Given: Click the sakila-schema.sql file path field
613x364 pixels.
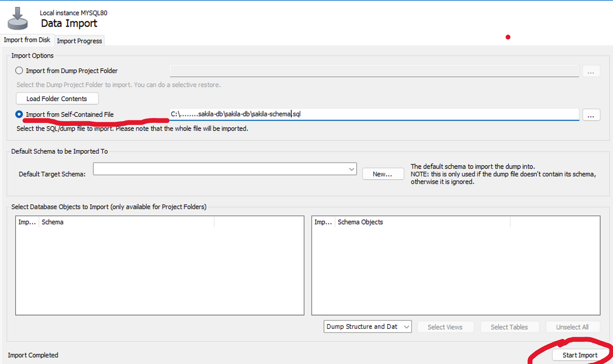Looking at the screenshot, I should 374,114.
